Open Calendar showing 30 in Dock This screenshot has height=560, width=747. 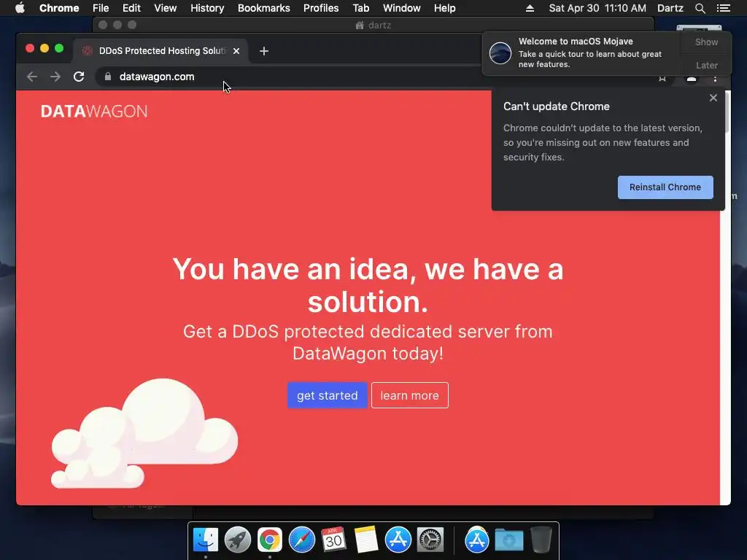click(x=333, y=540)
